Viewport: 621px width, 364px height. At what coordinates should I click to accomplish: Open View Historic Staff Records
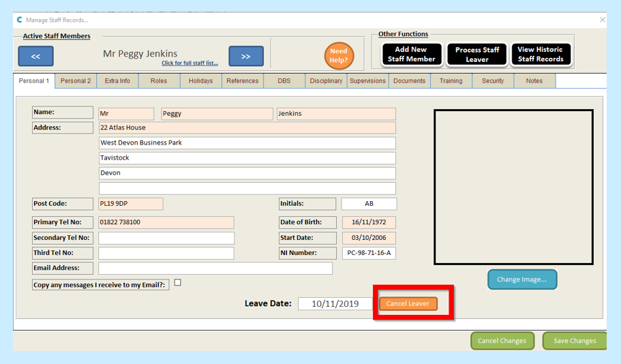[x=540, y=55]
